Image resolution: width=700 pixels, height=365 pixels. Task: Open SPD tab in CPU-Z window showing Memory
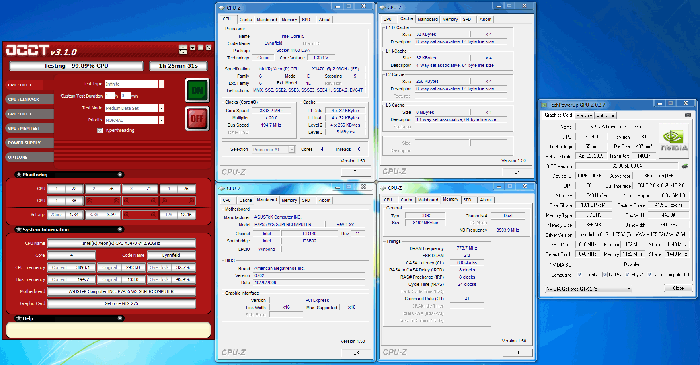[468, 199]
